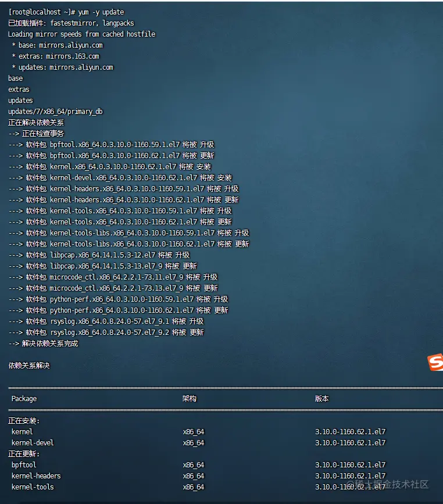Select microcode_ctl 2.1-73.13.el7_9 将被 更新 line

113,288
